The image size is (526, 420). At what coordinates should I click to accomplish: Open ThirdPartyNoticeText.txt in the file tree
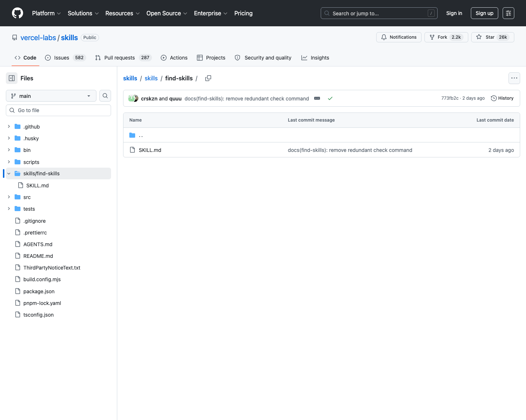(x=58, y=267)
